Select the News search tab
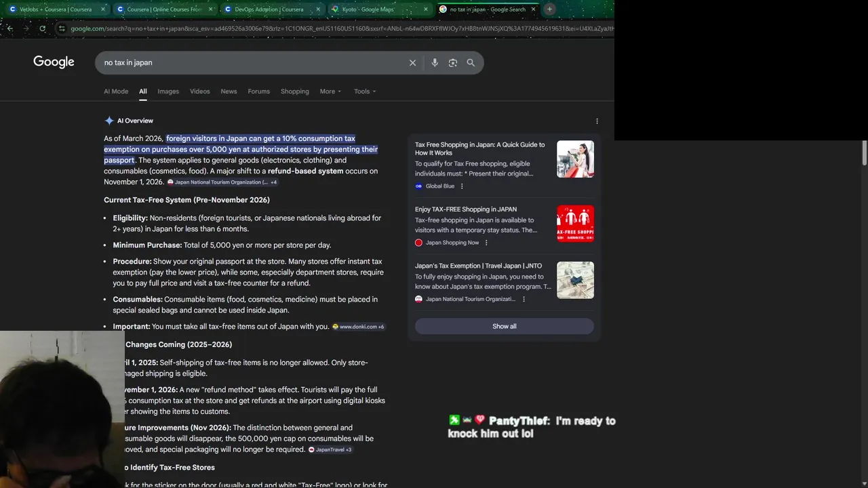The height and width of the screenshot is (488, 868). 229,91
